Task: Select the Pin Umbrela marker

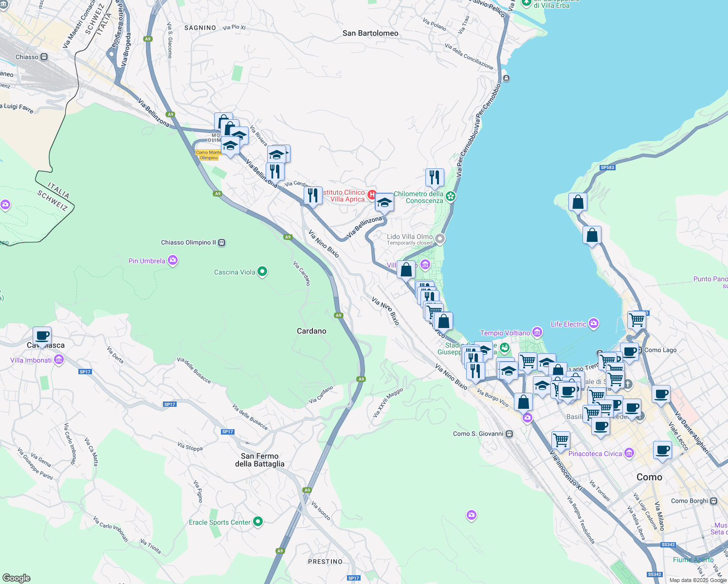Action: click(x=172, y=260)
